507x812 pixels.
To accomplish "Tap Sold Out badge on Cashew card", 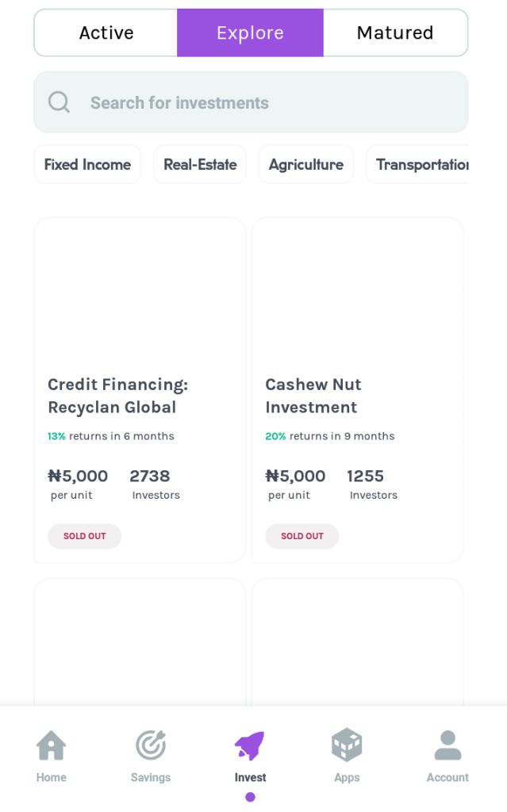I will tap(302, 536).
